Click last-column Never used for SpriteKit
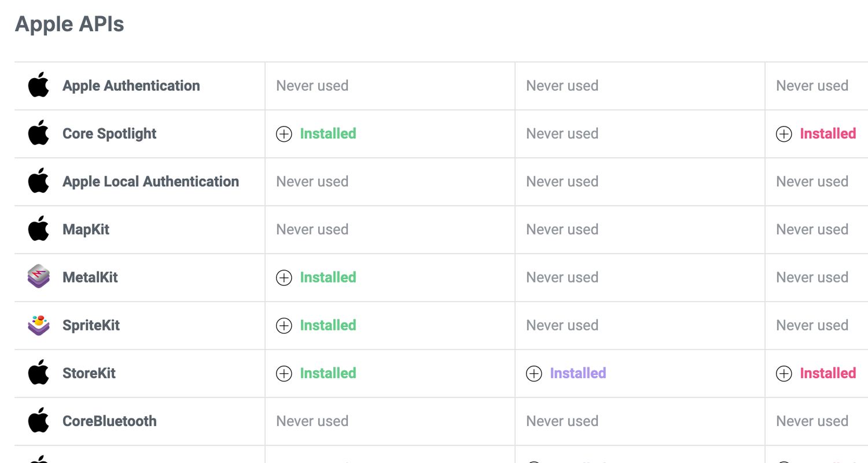Image resolution: width=868 pixels, height=463 pixels. pyautogui.click(x=812, y=325)
